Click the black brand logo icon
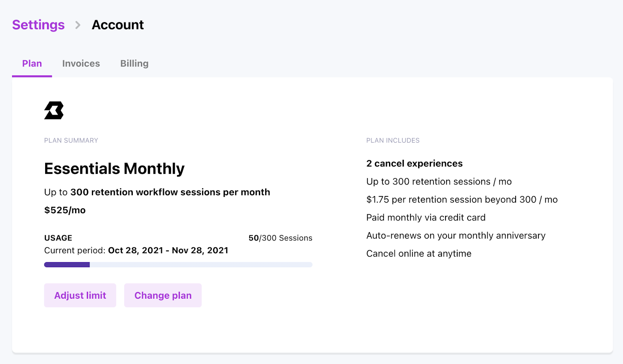This screenshot has height=364, width=623. click(x=54, y=110)
